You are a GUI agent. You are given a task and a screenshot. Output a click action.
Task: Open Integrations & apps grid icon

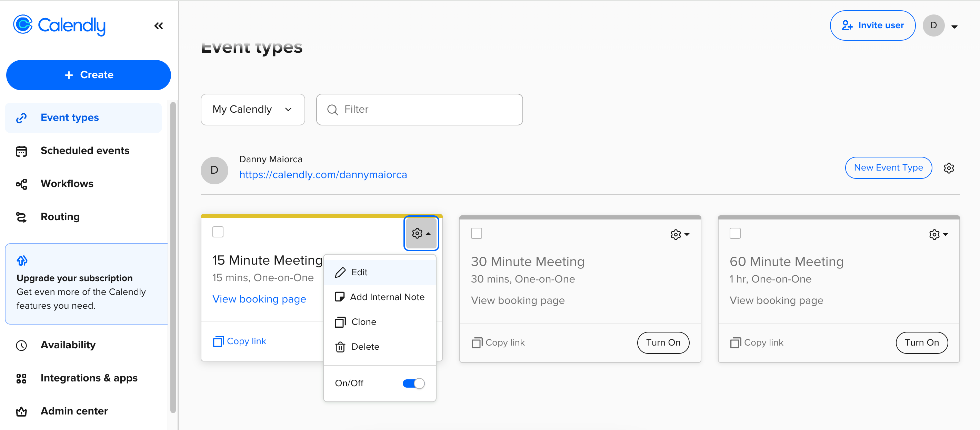(21, 378)
